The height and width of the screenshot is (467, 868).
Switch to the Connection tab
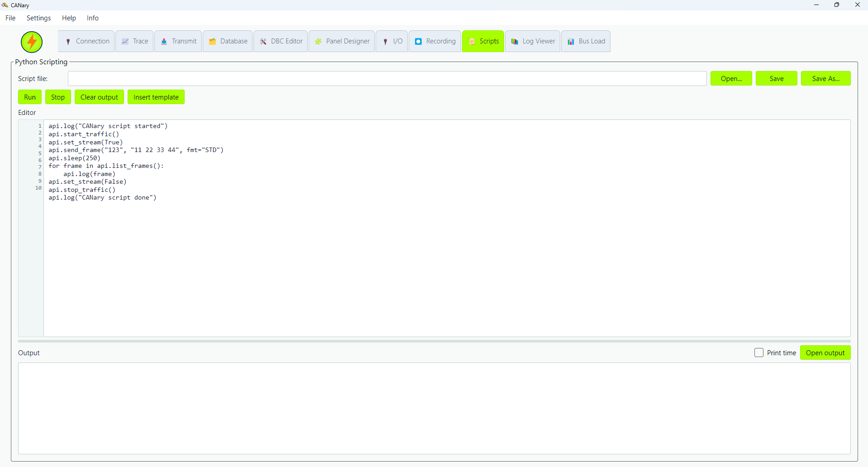pyautogui.click(x=86, y=41)
